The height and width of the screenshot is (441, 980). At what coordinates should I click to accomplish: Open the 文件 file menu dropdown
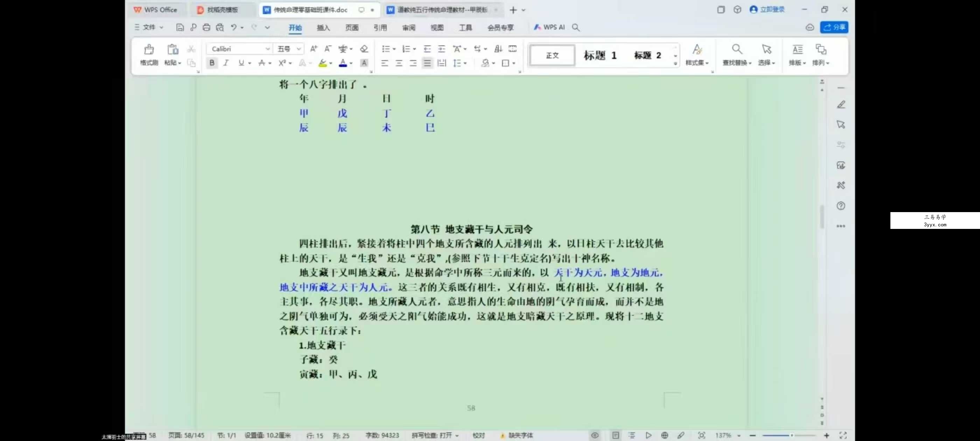click(149, 27)
